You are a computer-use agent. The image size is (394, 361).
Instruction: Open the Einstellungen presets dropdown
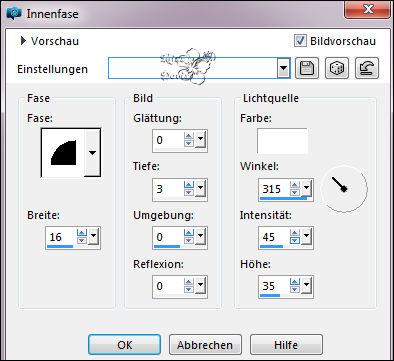pos(283,68)
